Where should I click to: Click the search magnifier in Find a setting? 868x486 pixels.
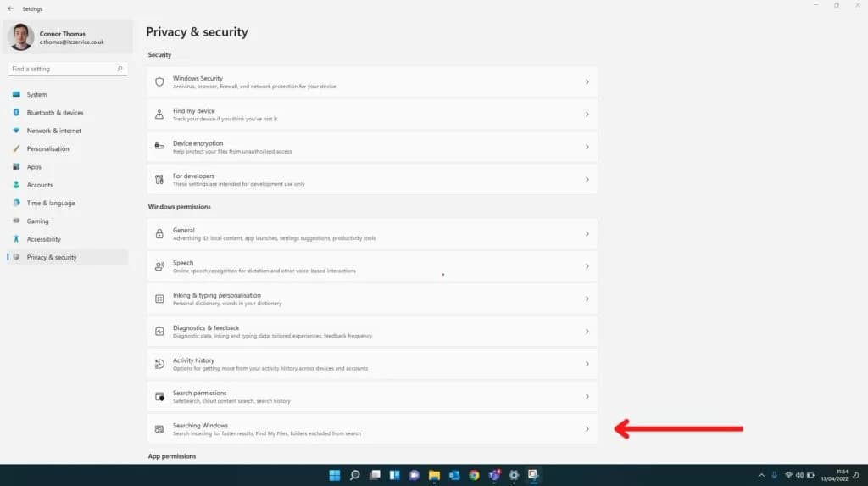(x=120, y=69)
